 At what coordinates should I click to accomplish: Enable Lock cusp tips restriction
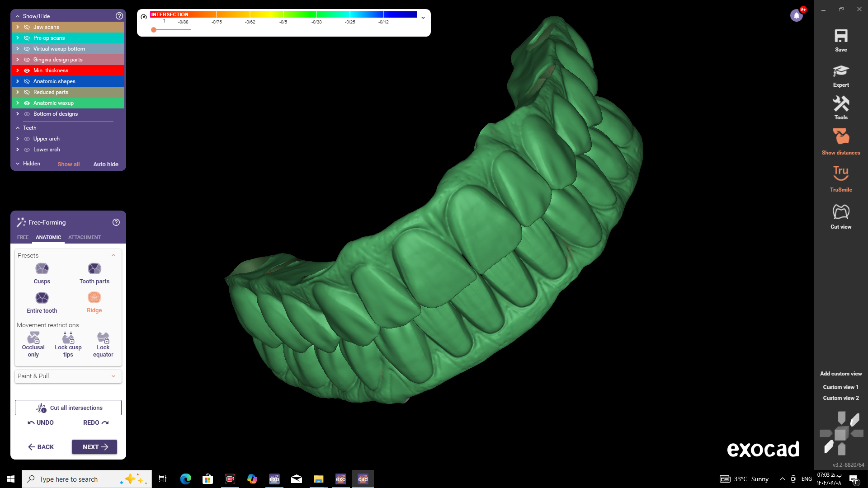(x=68, y=338)
